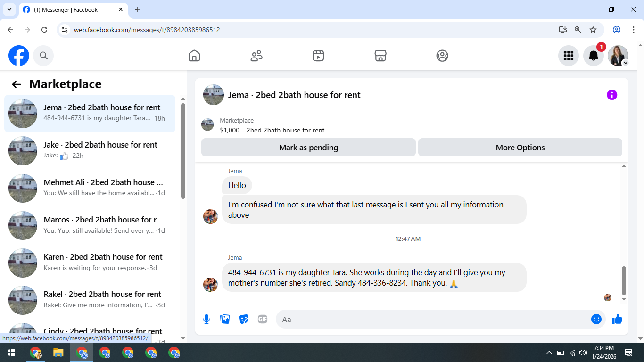
Task: Open the Facebook logo home link
Action: (19, 56)
